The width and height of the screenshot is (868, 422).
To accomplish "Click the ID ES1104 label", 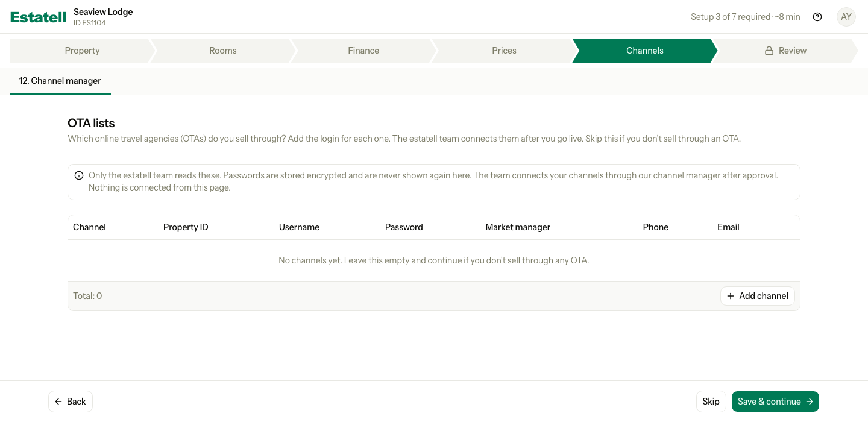I will [90, 23].
